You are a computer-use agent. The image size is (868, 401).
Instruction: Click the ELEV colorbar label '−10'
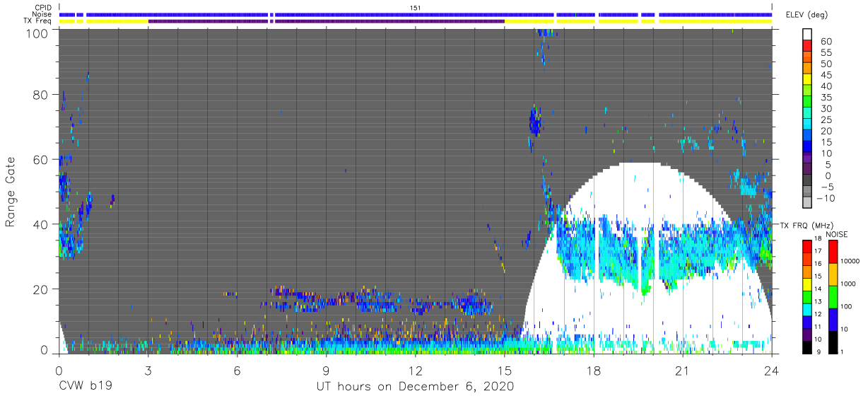click(x=824, y=198)
